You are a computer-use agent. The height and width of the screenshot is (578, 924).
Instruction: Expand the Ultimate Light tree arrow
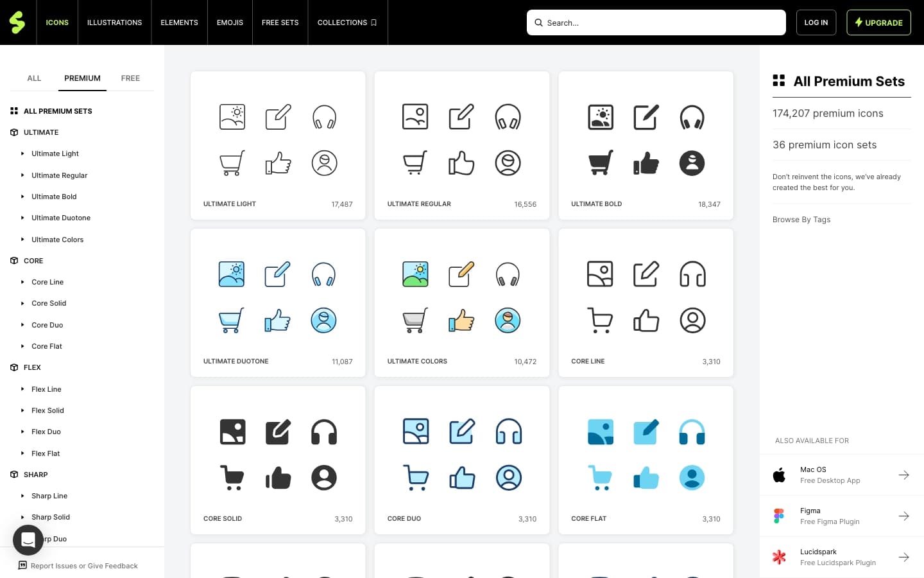[x=22, y=153]
